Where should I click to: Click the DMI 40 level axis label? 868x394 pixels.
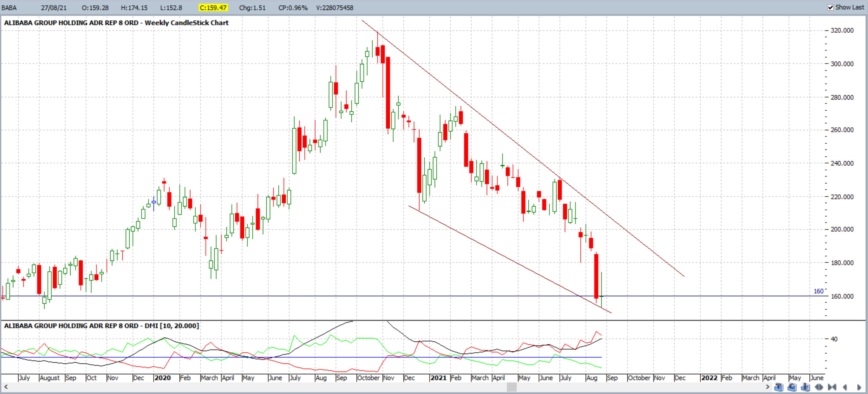pyautogui.click(x=834, y=339)
